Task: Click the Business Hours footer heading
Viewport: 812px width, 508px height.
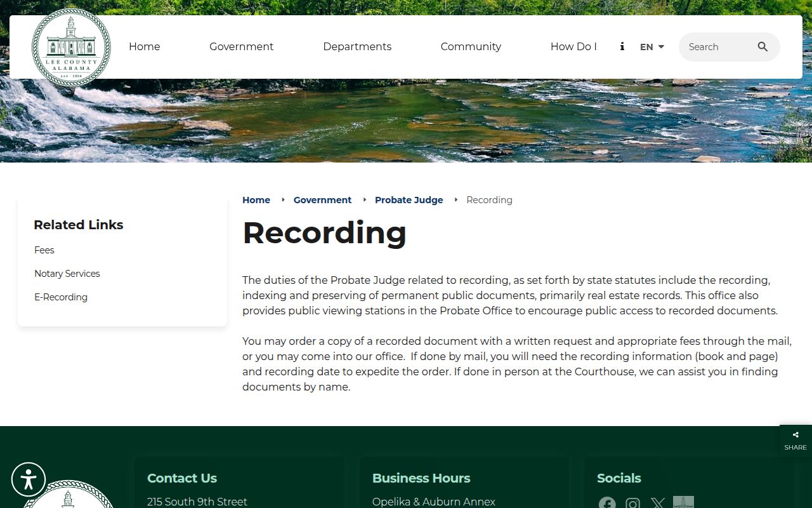Action: click(x=421, y=478)
